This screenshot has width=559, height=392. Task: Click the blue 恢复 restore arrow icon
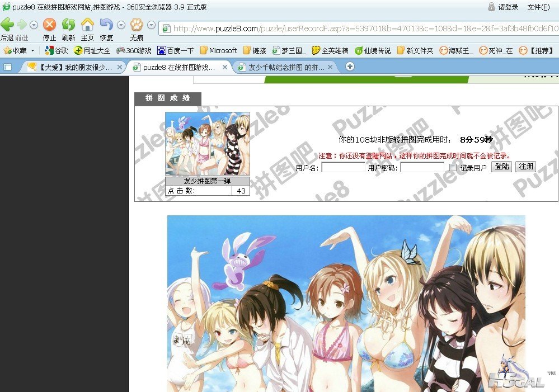106,25
